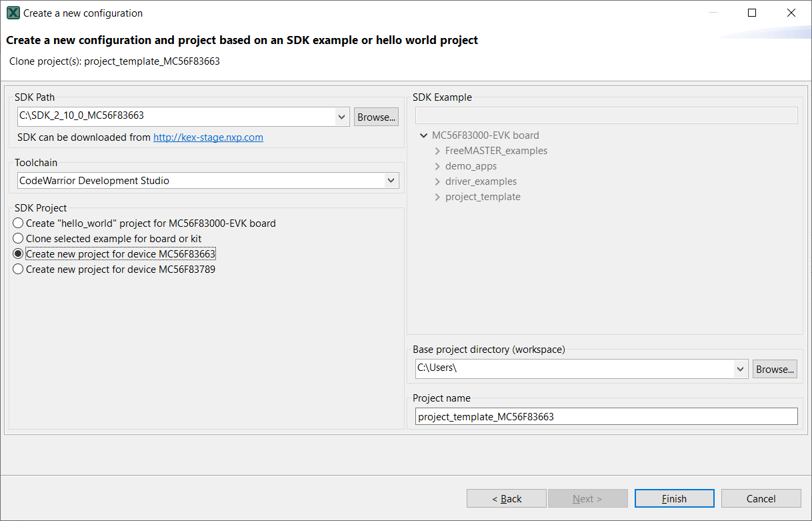Select project_template in the SDK example tree

483,197
